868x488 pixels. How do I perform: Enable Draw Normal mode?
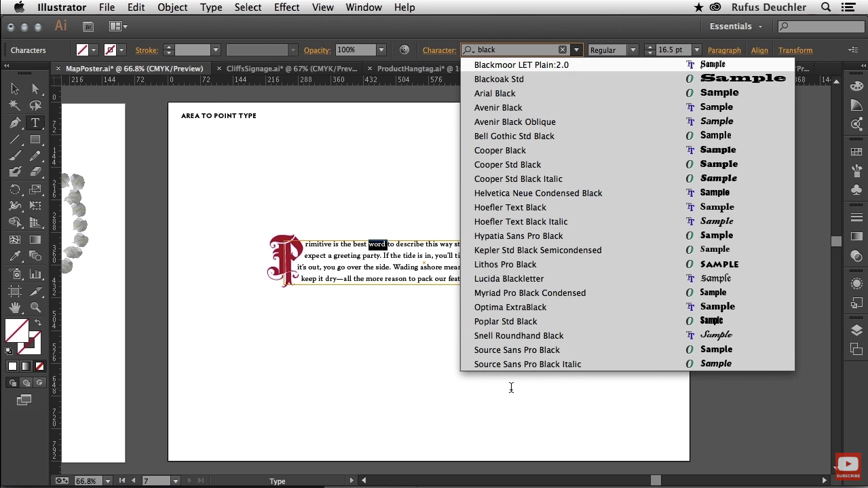coord(12,383)
